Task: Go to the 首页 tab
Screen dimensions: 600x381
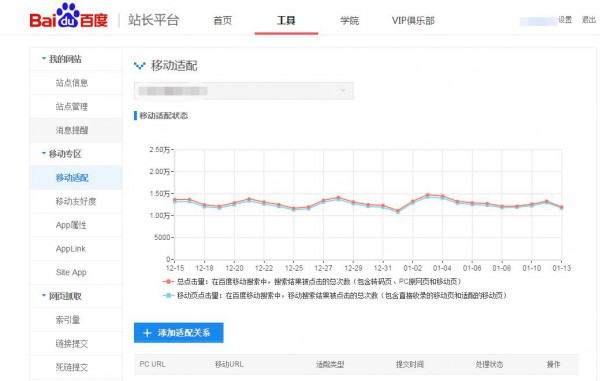Action: click(222, 20)
